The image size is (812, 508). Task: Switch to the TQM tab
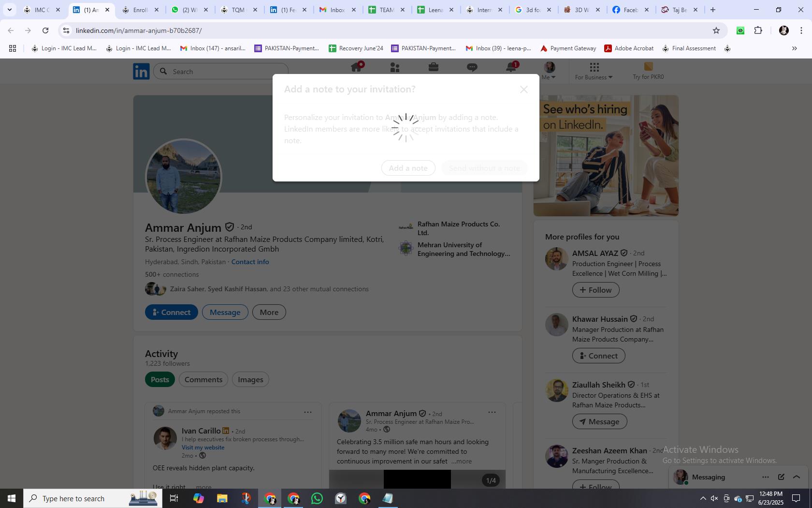239,10
